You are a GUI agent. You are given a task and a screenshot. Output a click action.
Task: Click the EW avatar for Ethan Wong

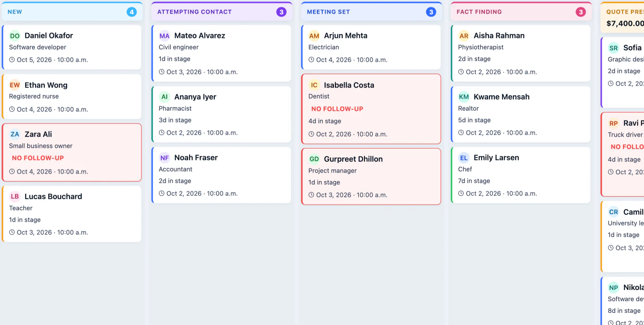(15, 85)
